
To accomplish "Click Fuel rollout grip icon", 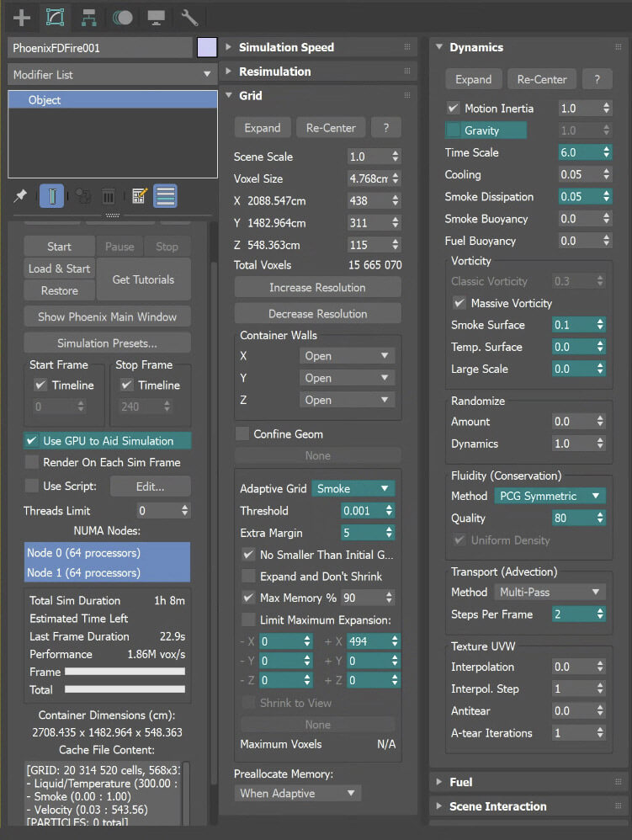I will pyautogui.click(x=618, y=782).
